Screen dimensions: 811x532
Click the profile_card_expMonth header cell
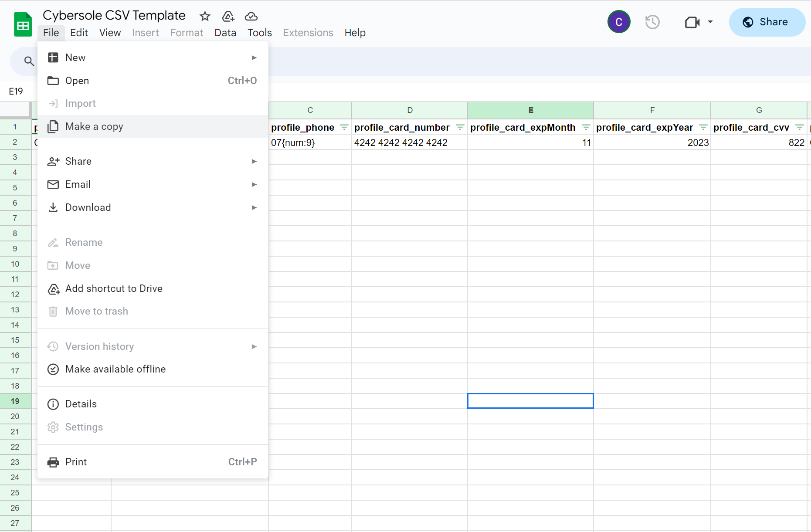[531, 127]
